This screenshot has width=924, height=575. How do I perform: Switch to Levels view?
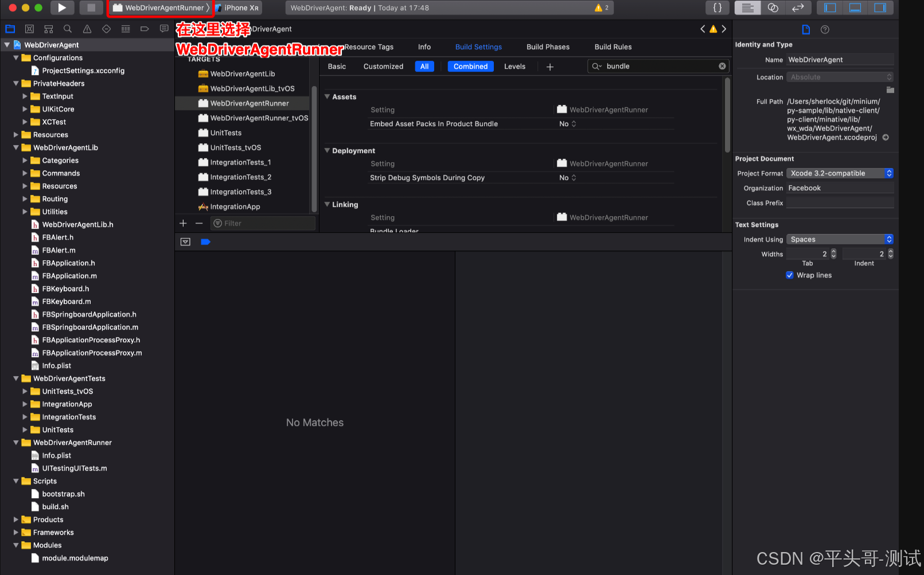(x=514, y=67)
